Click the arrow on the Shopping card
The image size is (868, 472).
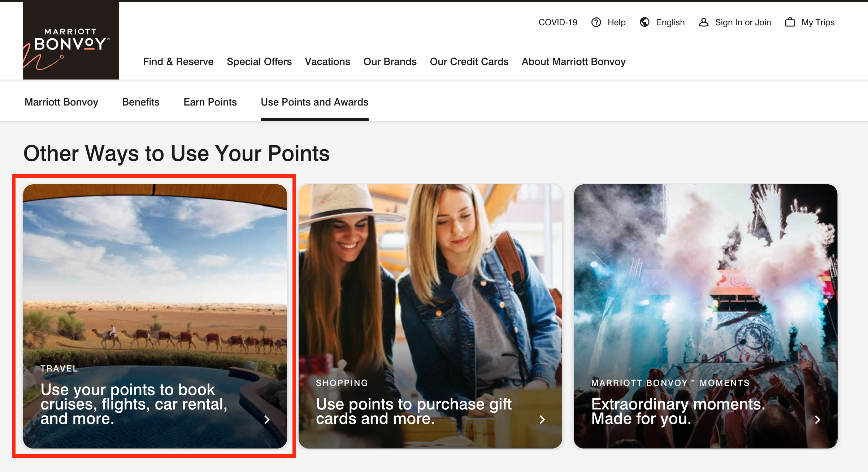(542, 420)
